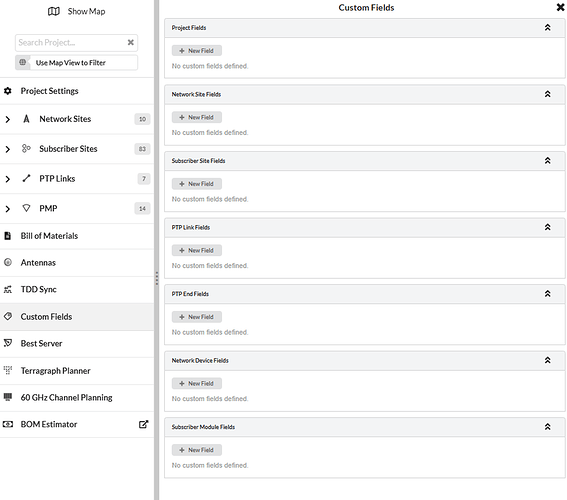
Task: Collapse the Subscriber Module Fields panel
Action: click(547, 427)
